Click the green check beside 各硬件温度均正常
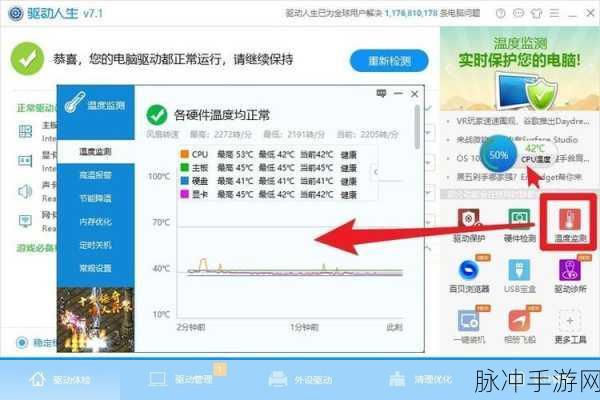 157,115
